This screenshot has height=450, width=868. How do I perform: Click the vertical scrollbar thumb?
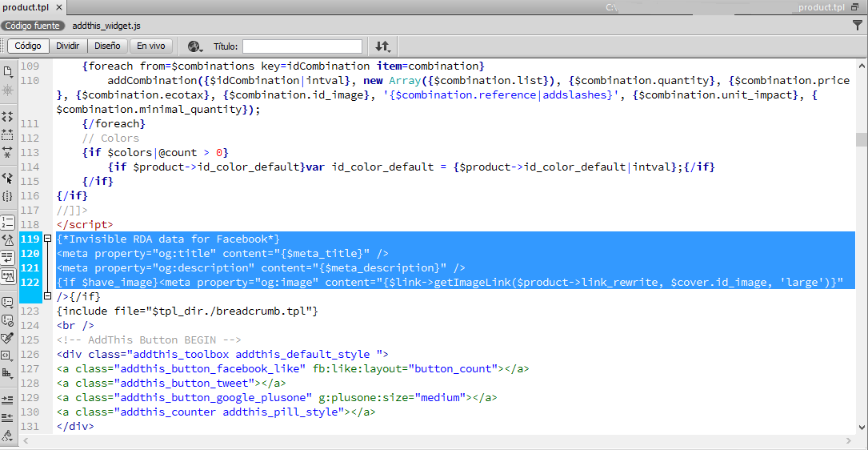tap(862, 139)
